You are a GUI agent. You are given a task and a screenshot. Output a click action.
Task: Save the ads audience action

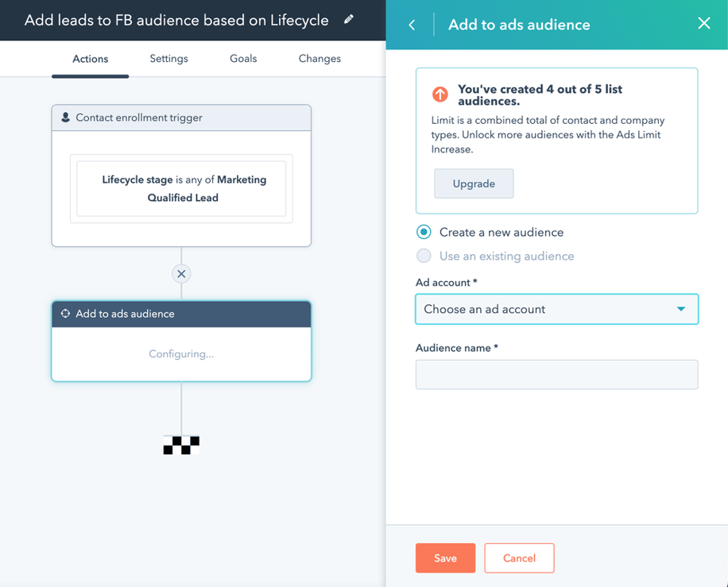tap(445, 558)
